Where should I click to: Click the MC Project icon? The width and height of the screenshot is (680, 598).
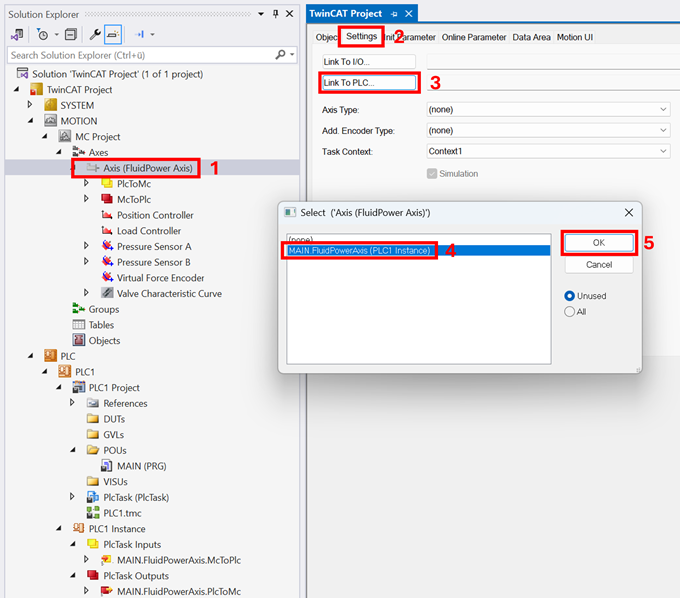tap(65, 136)
